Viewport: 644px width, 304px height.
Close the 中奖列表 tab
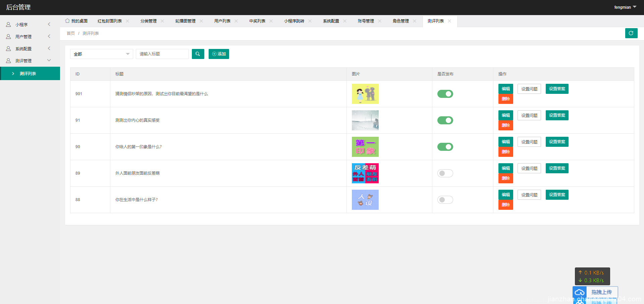(x=271, y=21)
